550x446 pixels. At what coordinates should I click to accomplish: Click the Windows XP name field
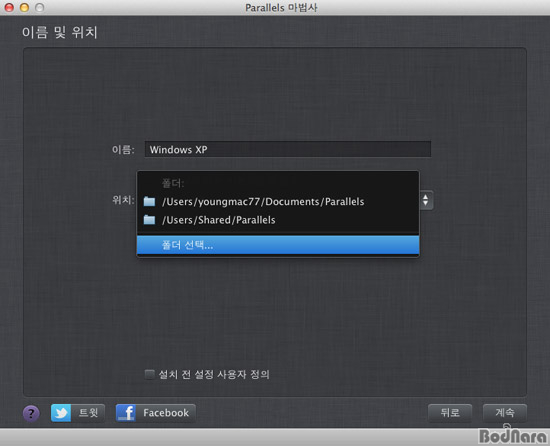tap(288, 149)
